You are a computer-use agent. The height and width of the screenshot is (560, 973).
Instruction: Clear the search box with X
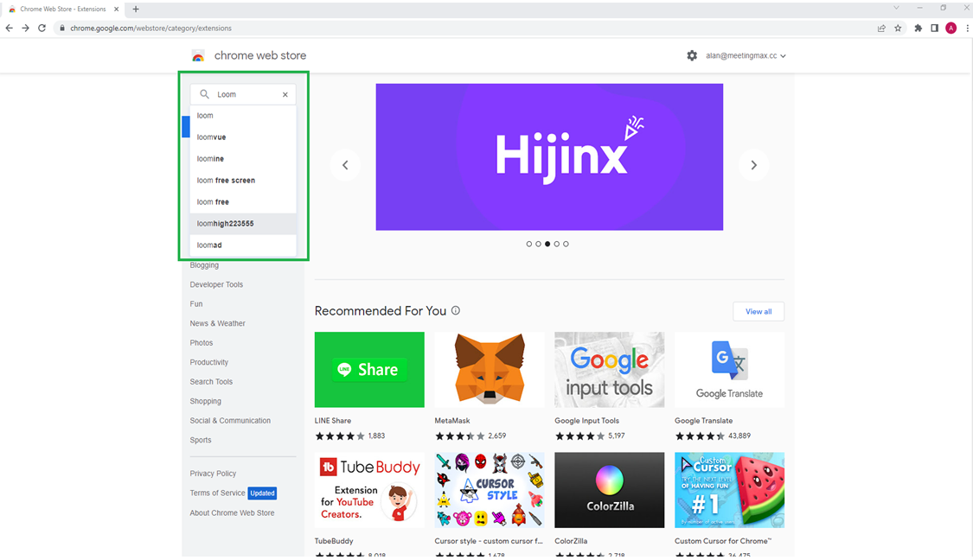(x=285, y=95)
